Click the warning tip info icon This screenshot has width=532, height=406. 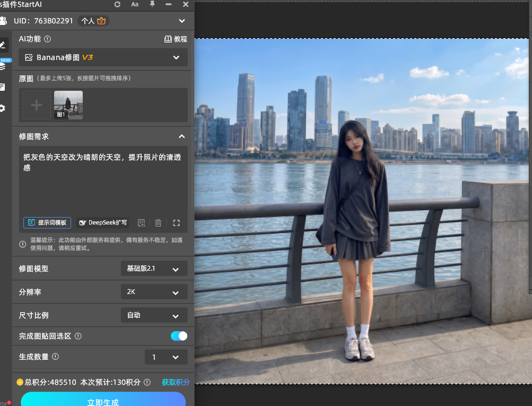[23, 244]
